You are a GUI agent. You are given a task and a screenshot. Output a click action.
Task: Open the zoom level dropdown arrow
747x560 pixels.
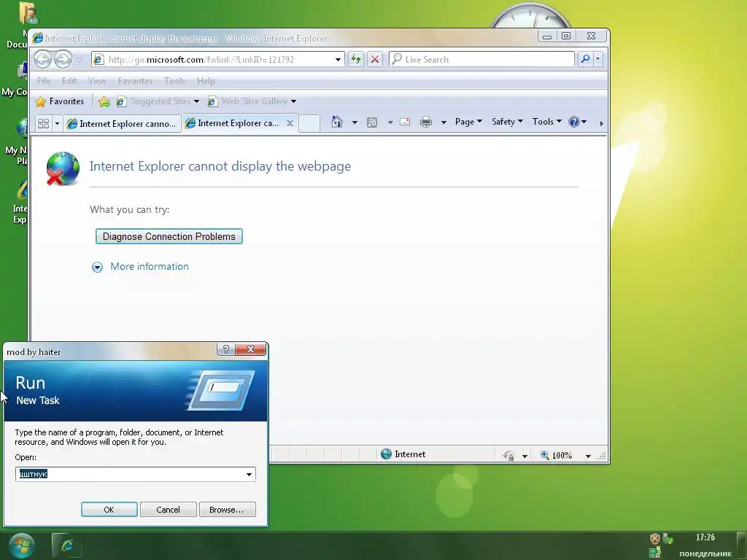click(589, 456)
